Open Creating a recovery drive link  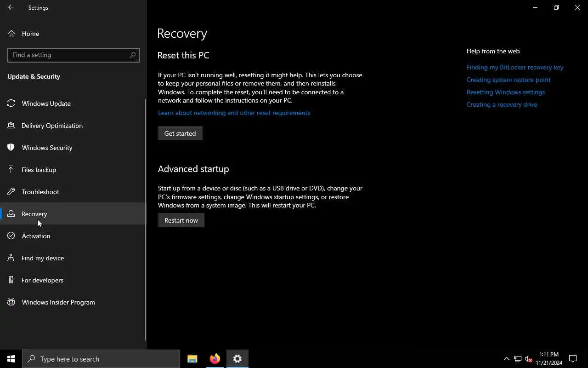pyautogui.click(x=502, y=104)
